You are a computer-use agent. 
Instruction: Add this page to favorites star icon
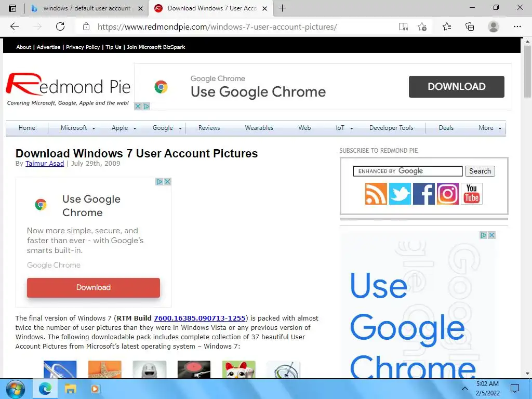pyautogui.click(x=422, y=27)
